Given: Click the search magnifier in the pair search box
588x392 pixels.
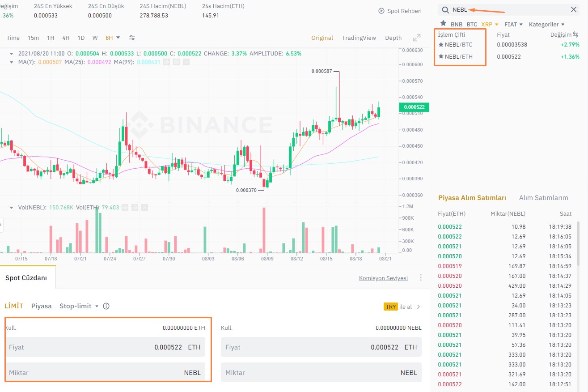Looking at the screenshot, I should pos(445,9).
